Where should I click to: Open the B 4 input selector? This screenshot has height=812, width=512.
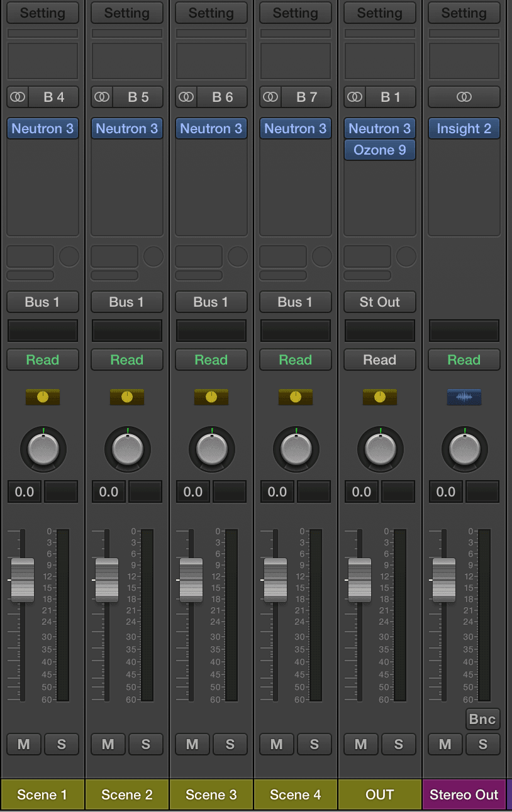pyautogui.click(x=54, y=97)
